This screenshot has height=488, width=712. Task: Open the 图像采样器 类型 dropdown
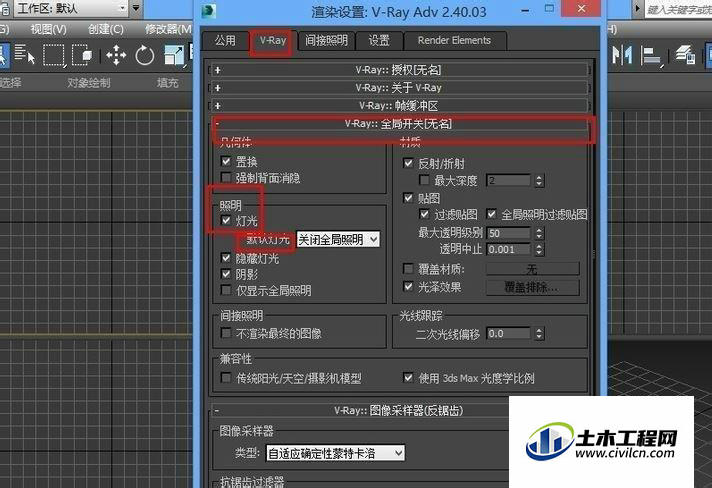point(335,453)
